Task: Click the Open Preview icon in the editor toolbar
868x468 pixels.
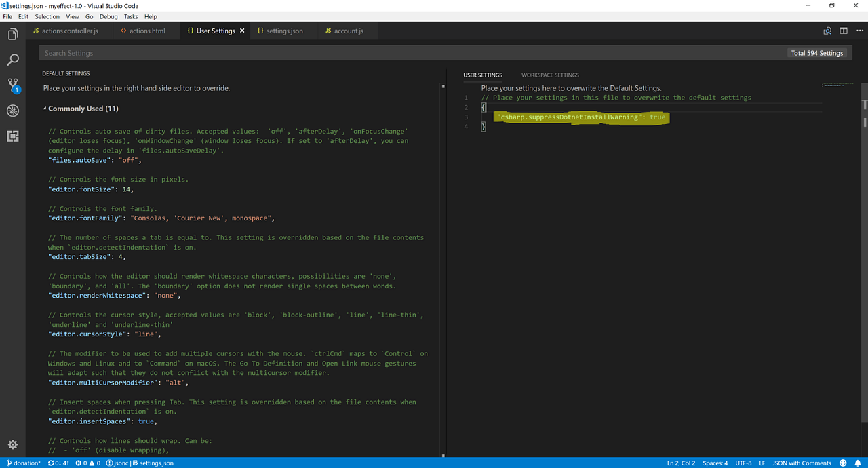Action: (827, 31)
